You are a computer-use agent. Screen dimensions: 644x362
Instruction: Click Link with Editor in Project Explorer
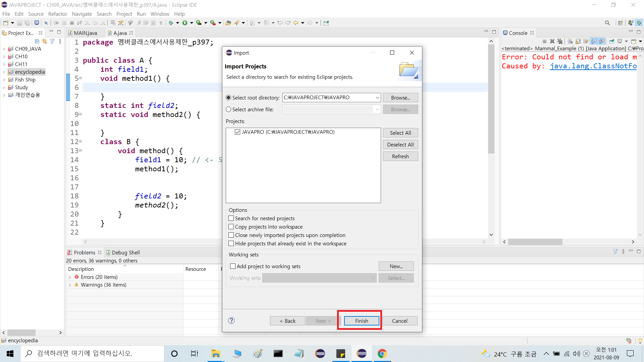[45, 41]
